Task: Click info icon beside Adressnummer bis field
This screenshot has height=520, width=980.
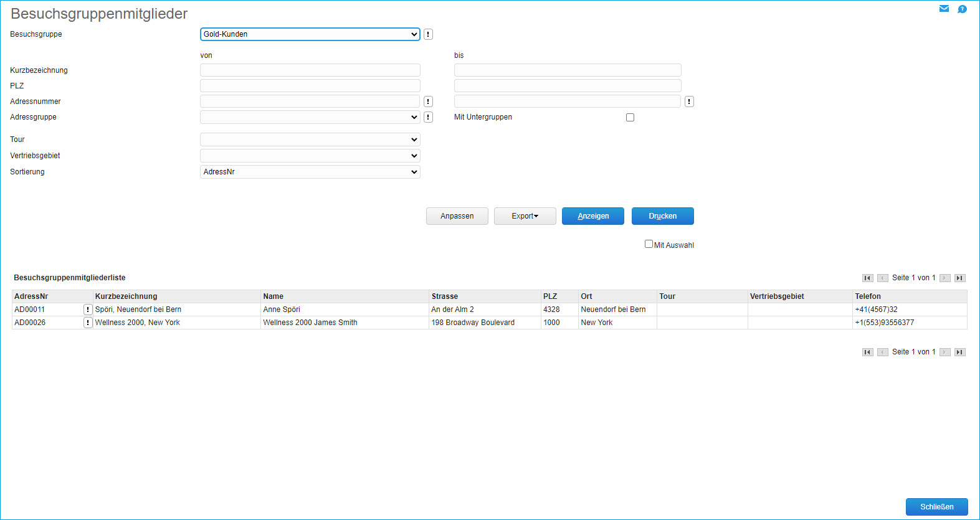Action: pos(689,102)
